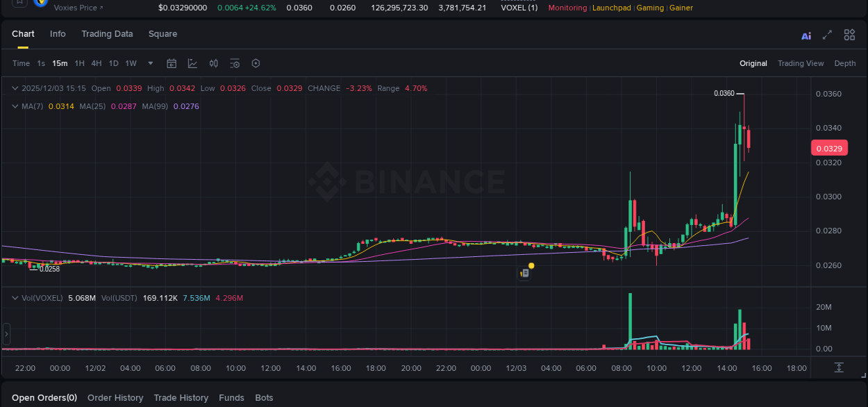Open the indicator settings icon
The width and height of the screenshot is (868, 407).
[234, 63]
